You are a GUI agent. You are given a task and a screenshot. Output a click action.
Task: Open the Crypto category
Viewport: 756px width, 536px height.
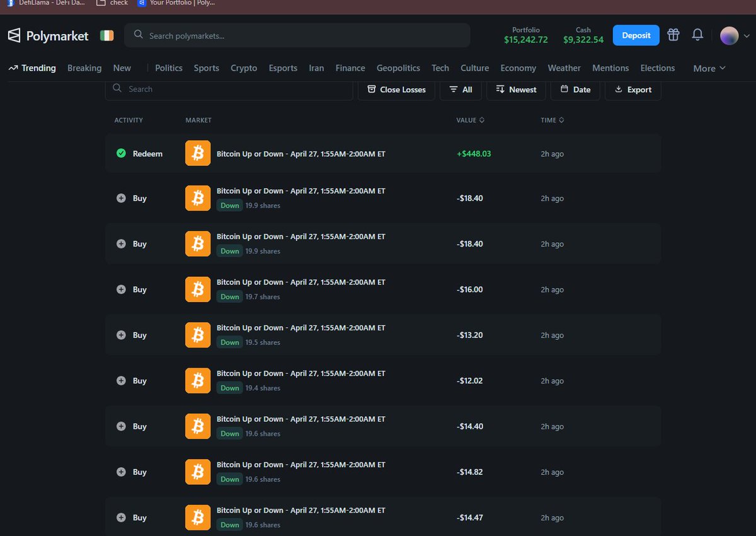[244, 68]
